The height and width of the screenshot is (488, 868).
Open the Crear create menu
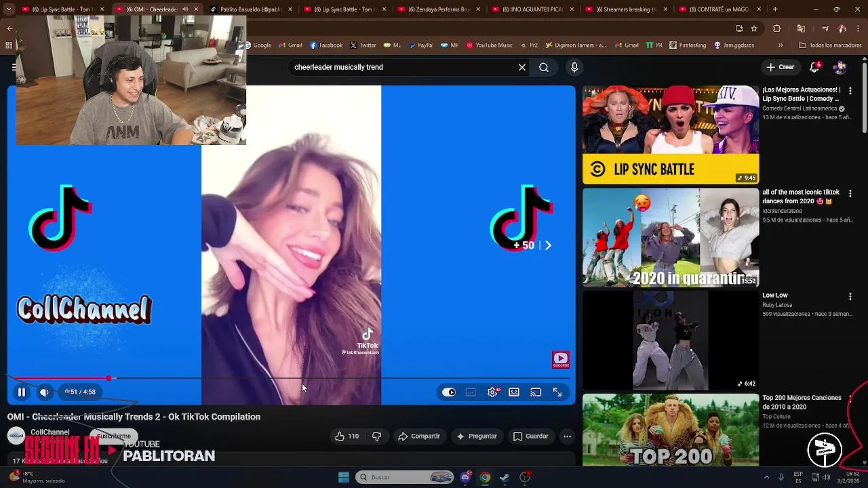tap(781, 67)
